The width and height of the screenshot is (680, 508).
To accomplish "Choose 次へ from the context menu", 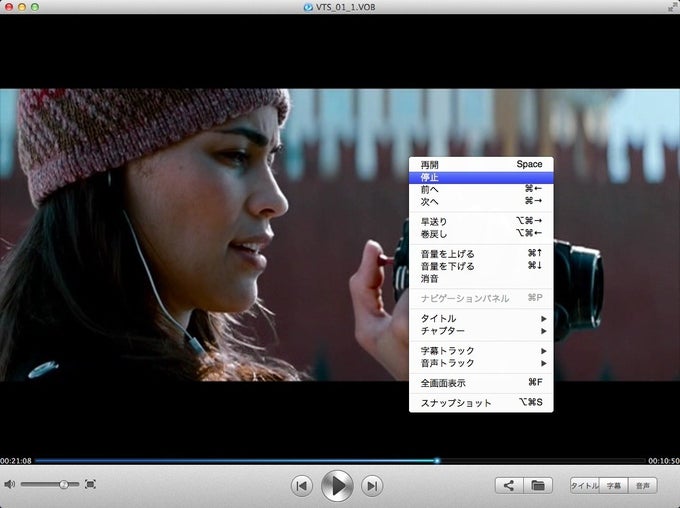I will click(x=481, y=201).
